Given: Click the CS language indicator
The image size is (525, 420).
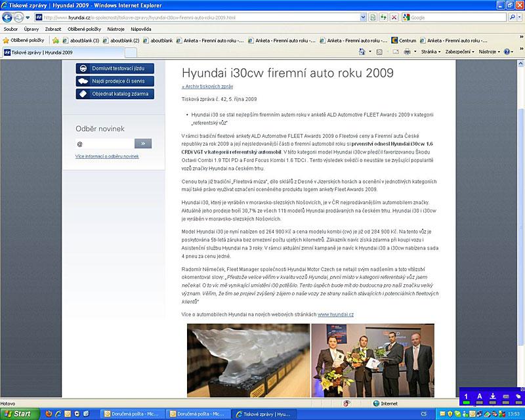Looking at the screenshot, I should [423, 414].
